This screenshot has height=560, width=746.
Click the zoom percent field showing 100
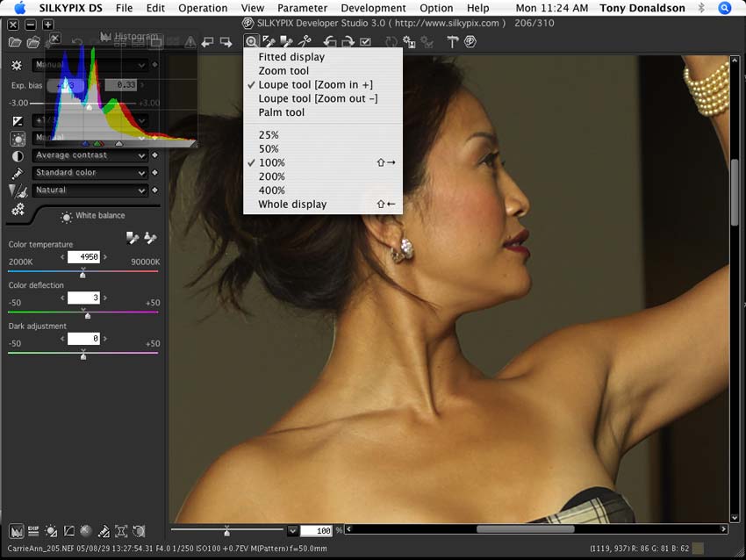(x=316, y=530)
